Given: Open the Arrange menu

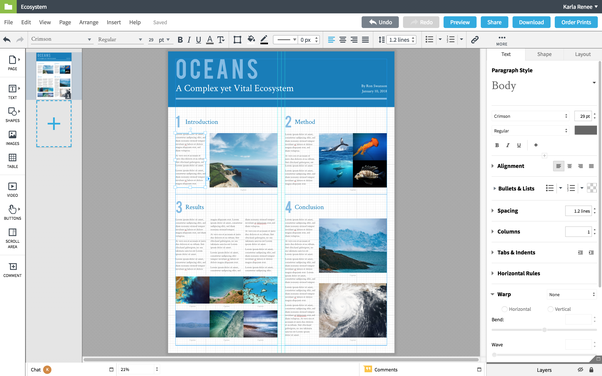Looking at the screenshot, I should coord(89,22).
